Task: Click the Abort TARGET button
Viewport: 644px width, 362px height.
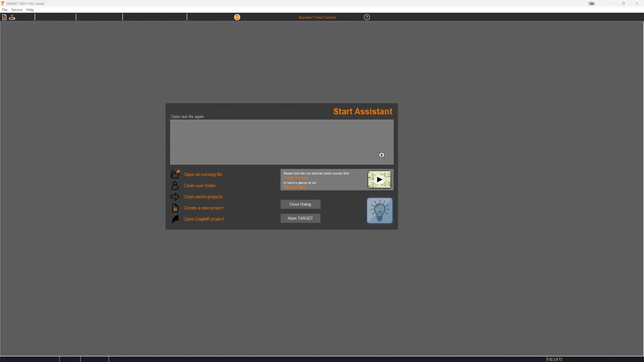Action: pos(300,218)
